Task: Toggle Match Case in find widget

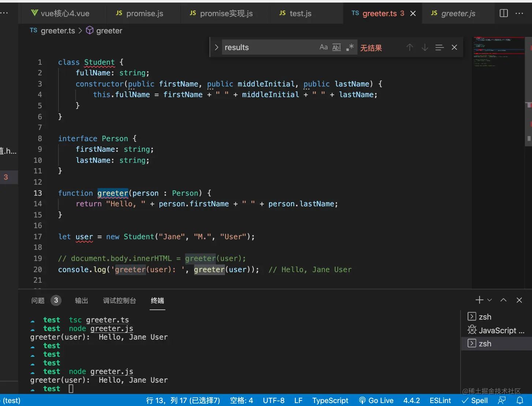Action: (x=323, y=47)
